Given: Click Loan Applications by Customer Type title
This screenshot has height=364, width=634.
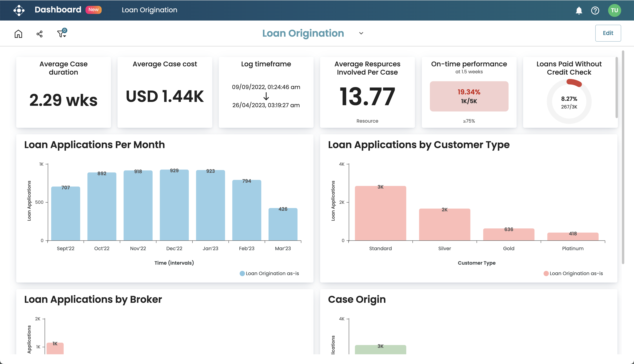Looking at the screenshot, I should coord(419,145).
